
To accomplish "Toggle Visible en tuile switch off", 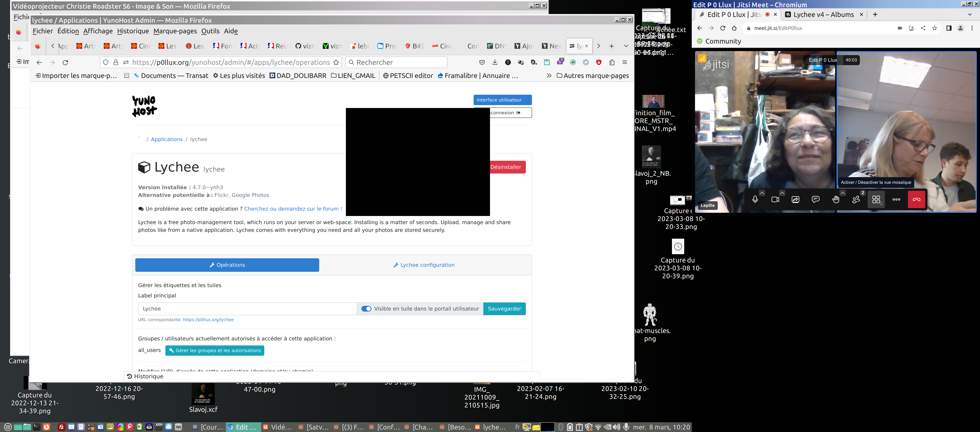I will (x=366, y=309).
